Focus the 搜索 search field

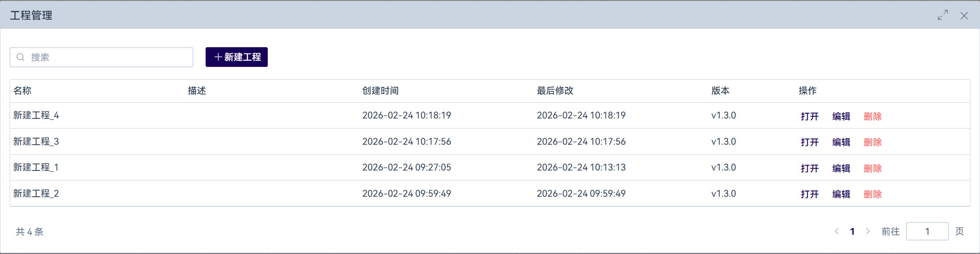[x=109, y=57]
